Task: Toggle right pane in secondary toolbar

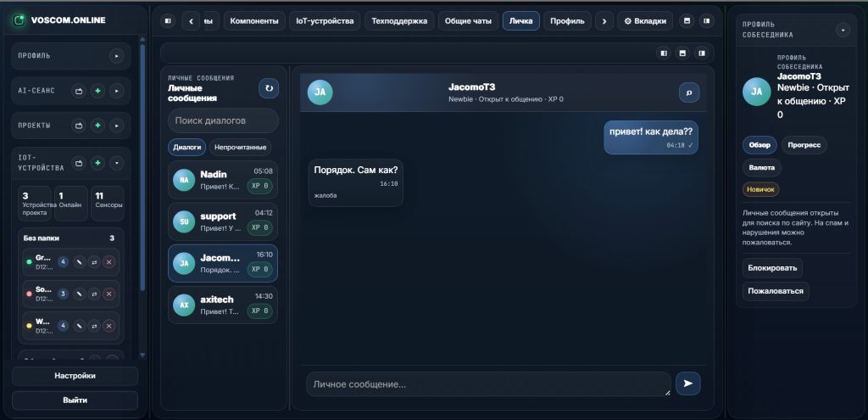Action: coord(702,53)
